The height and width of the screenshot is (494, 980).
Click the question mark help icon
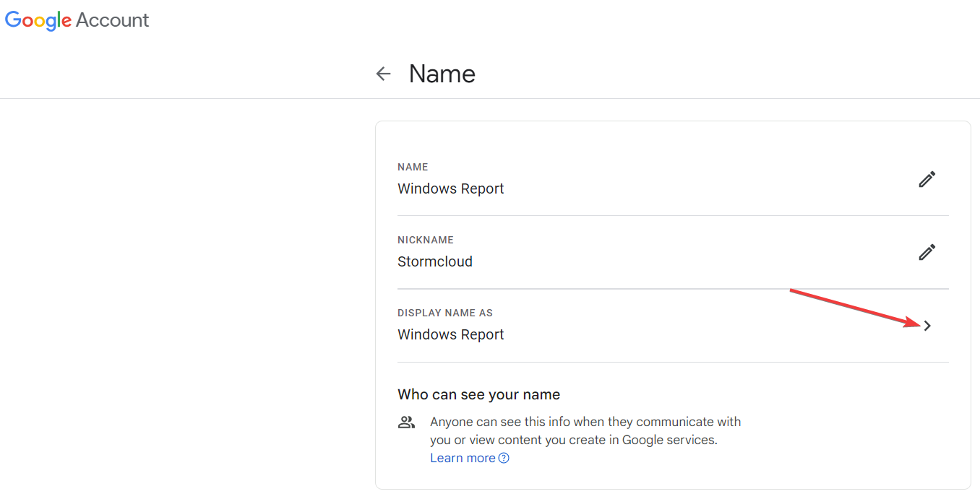point(504,459)
